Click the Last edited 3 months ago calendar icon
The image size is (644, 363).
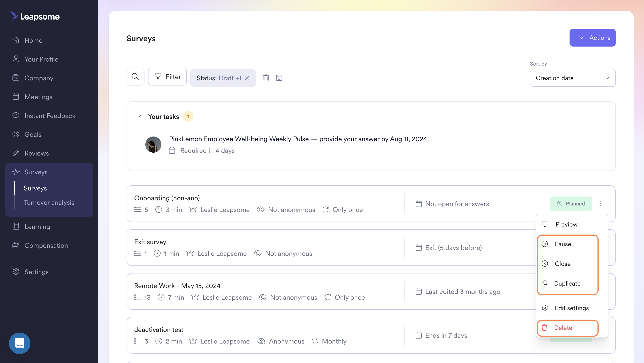tap(419, 291)
